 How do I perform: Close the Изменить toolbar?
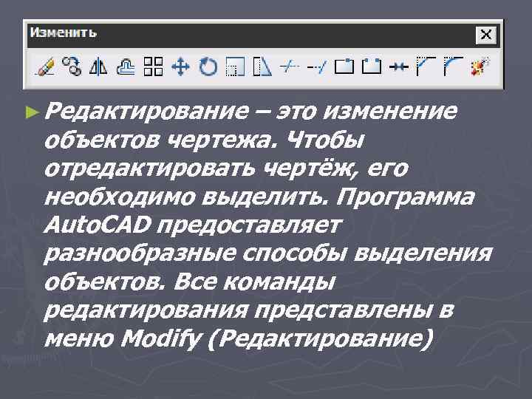(486, 35)
